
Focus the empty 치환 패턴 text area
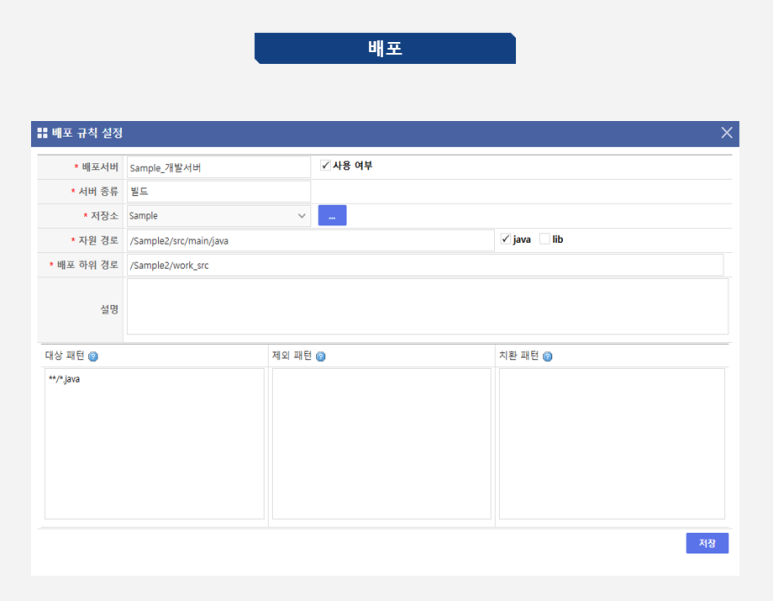click(x=611, y=443)
